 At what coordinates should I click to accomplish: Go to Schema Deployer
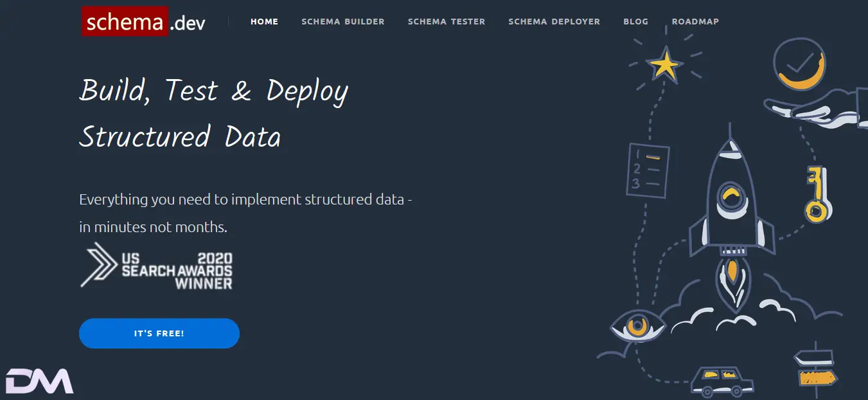coord(554,21)
